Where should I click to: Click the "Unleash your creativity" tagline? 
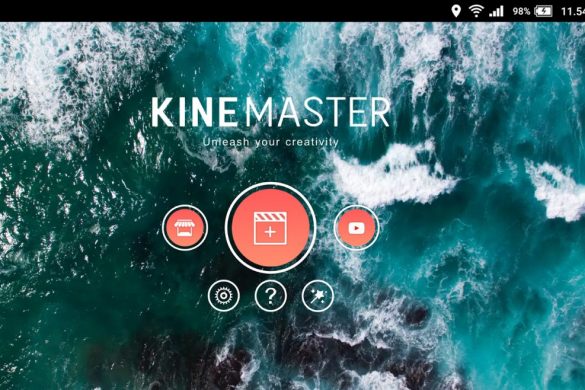click(x=271, y=142)
